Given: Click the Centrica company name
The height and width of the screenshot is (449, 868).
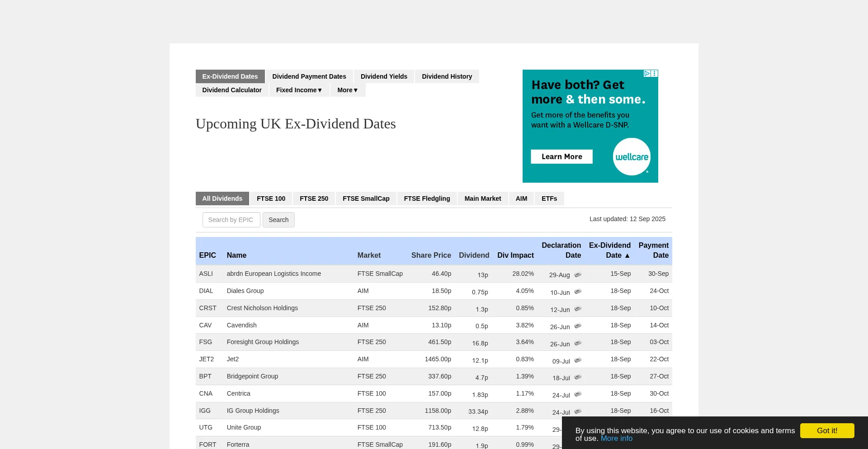Looking at the screenshot, I should 239,393.
